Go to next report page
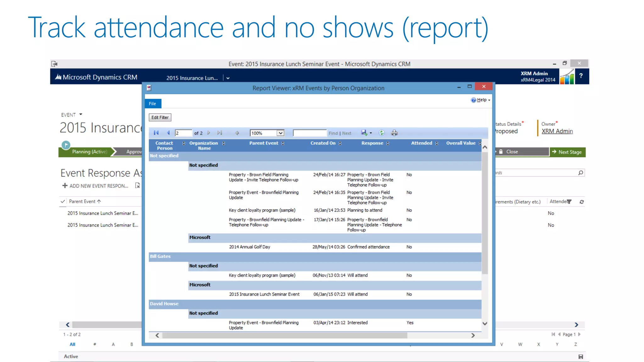 (209, 133)
